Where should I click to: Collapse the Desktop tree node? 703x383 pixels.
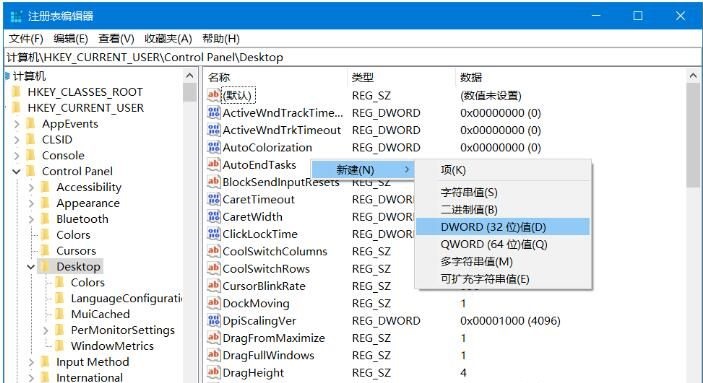coord(31,267)
